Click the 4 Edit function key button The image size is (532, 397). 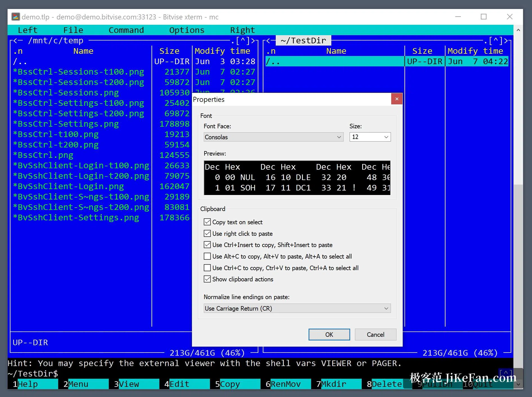(187, 384)
